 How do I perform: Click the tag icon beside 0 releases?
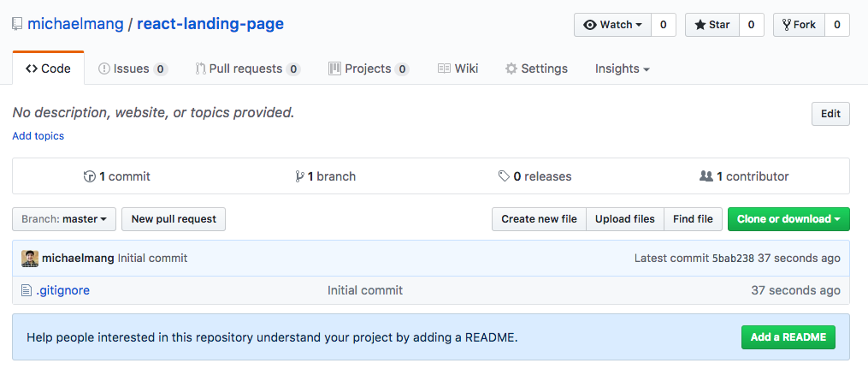(x=504, y=176)
